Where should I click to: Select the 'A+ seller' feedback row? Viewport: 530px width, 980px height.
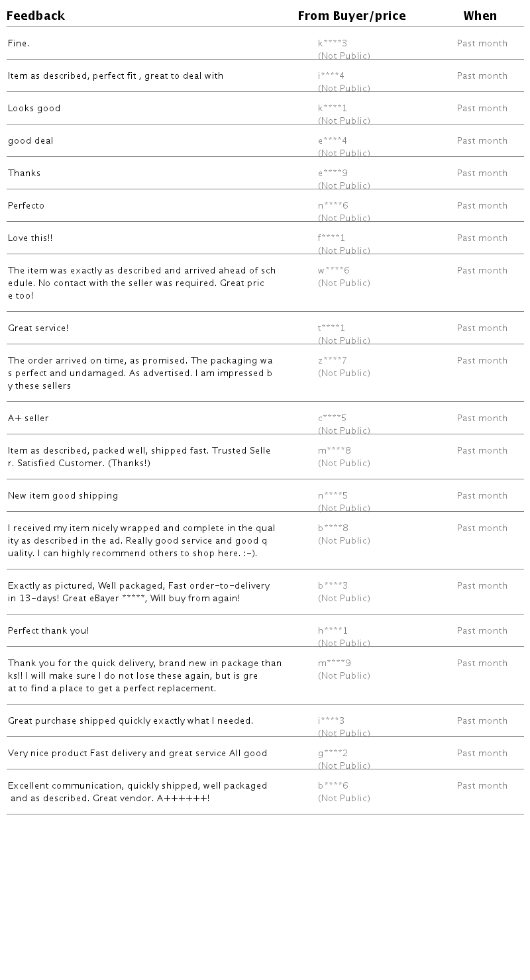[28, 418]
